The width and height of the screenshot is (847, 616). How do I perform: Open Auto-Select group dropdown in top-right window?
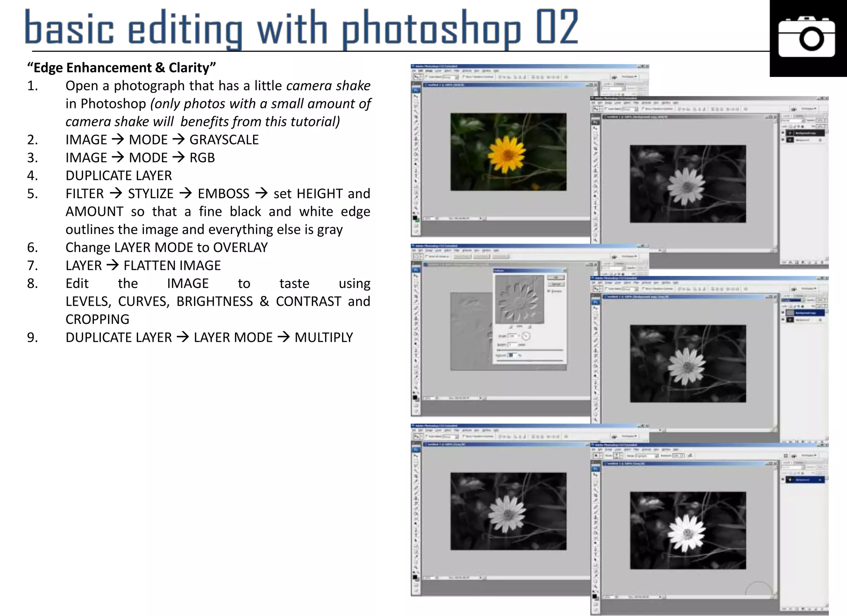pyautogui.click(x=630, y=109)
